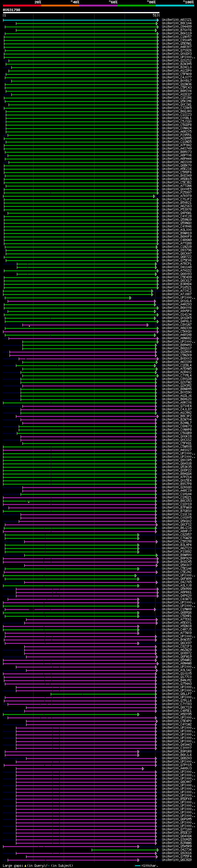
Task: Click label UniRef100_B8M4M3
Action: click(x=176, y=345)
